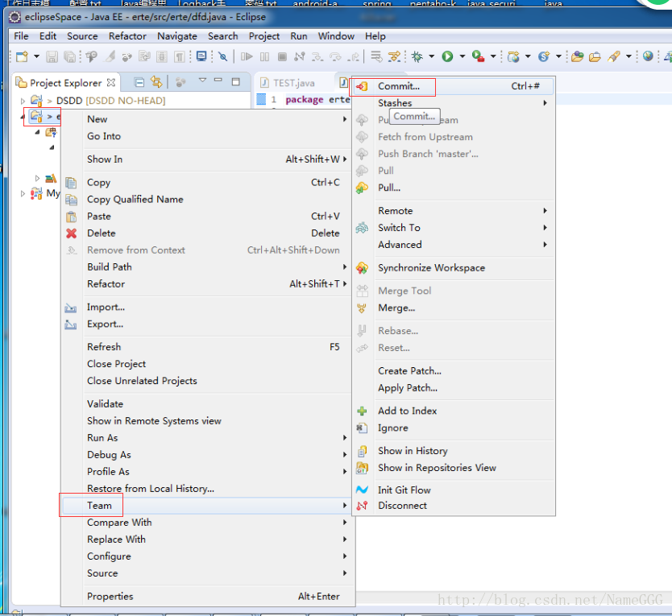Expand the My project tree node

[x=23, y=193]
